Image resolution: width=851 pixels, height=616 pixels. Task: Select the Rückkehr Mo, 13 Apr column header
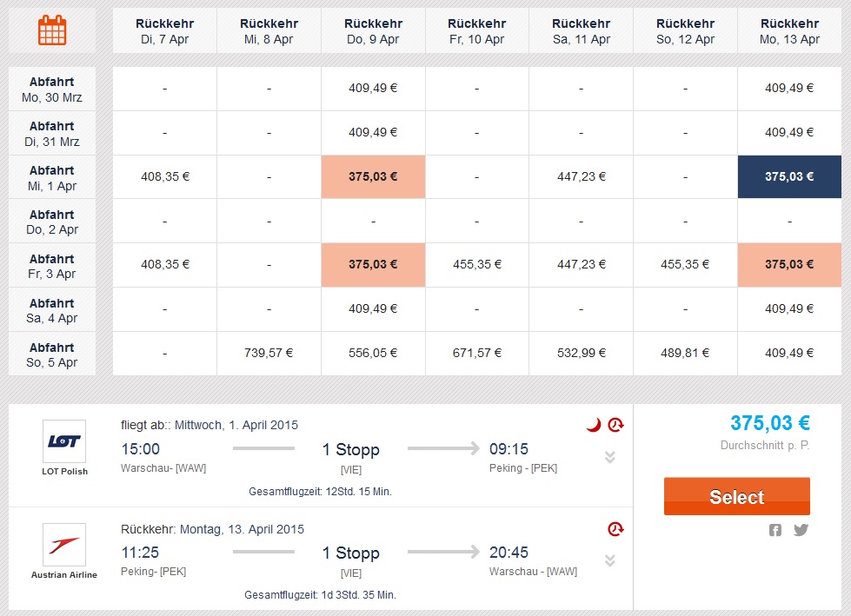[x=789, y=31]
